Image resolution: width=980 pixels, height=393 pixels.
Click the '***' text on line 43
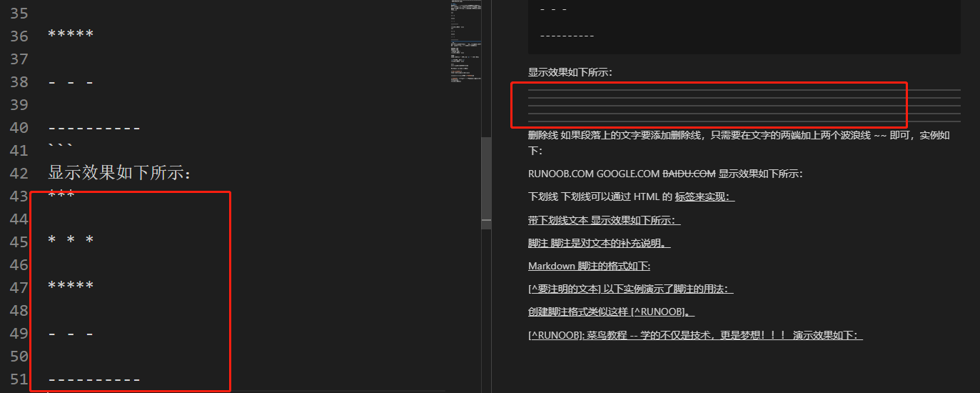61,195
